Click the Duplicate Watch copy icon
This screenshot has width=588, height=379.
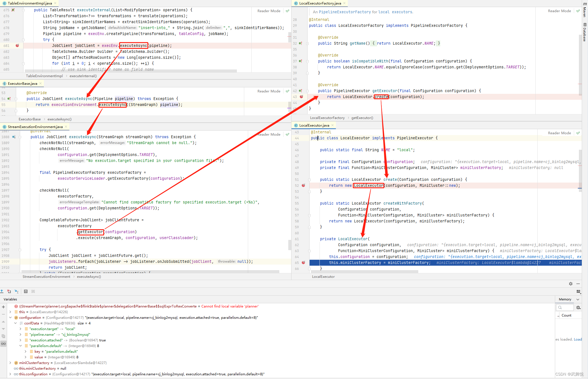pyautogui.click(x=3, y=336)
